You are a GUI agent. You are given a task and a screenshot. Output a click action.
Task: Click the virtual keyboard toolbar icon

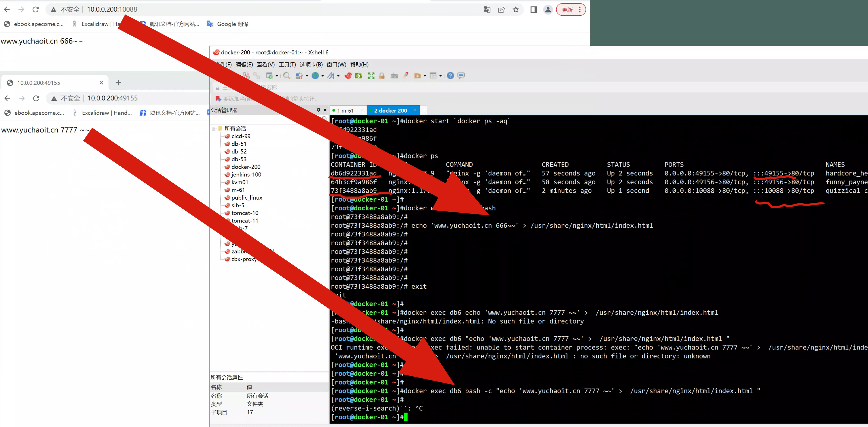(x=394, y=75)
